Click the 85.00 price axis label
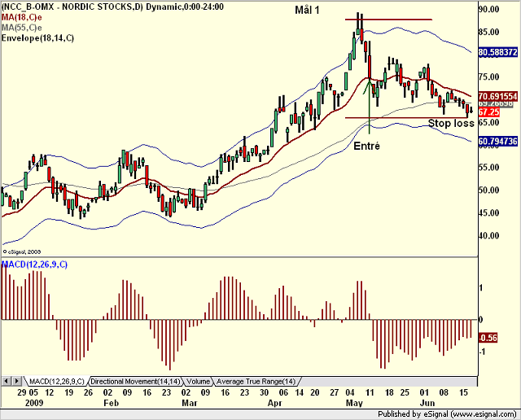Image resolution: width=521 pixels, height=420 pixels. click(488, 32)
